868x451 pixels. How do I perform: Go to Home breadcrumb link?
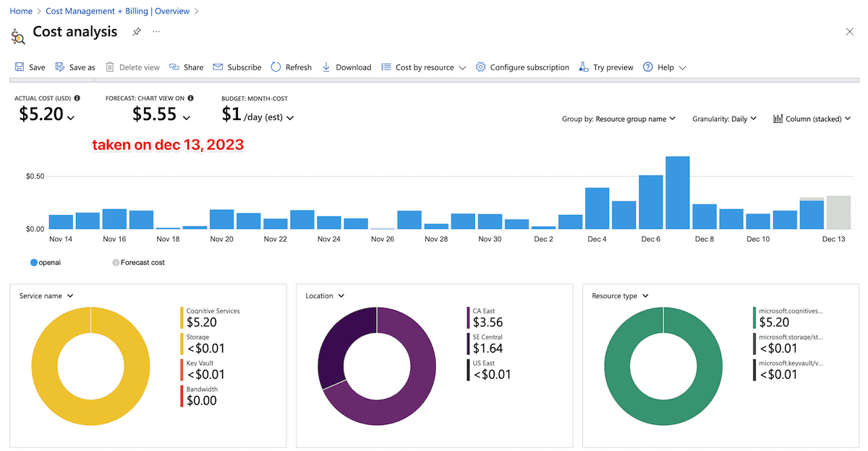point(21,11)
